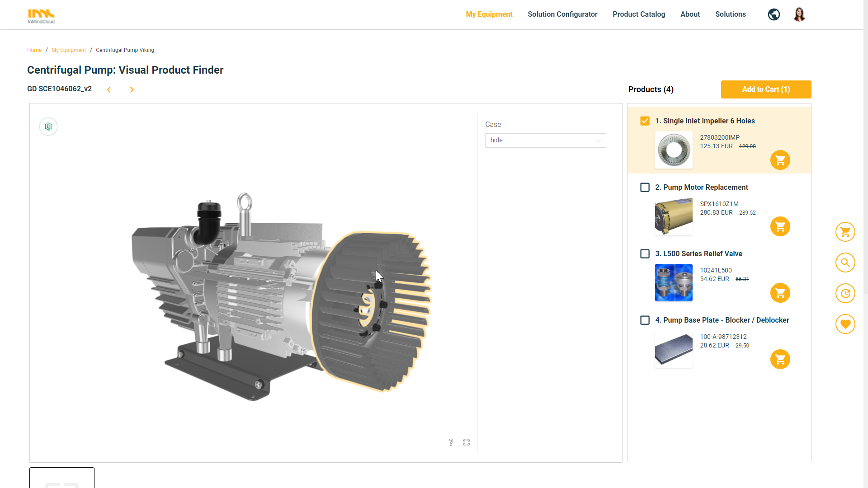Image resolution: width=868 pixels, height=488 pixels.
Task: Go to previous equipment drawing arrow
Action: pyautogui.click(x=108, y=90)
